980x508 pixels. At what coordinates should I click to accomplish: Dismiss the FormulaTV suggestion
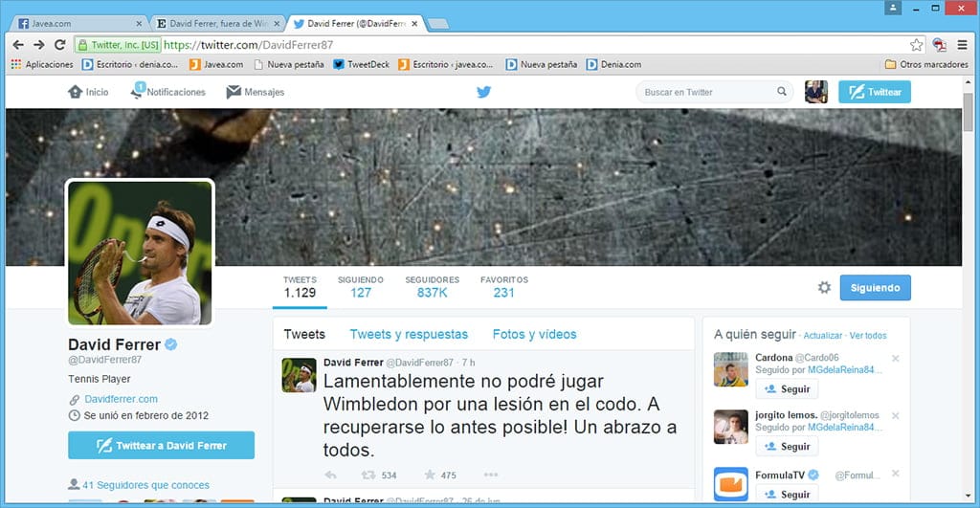[895, 474]
